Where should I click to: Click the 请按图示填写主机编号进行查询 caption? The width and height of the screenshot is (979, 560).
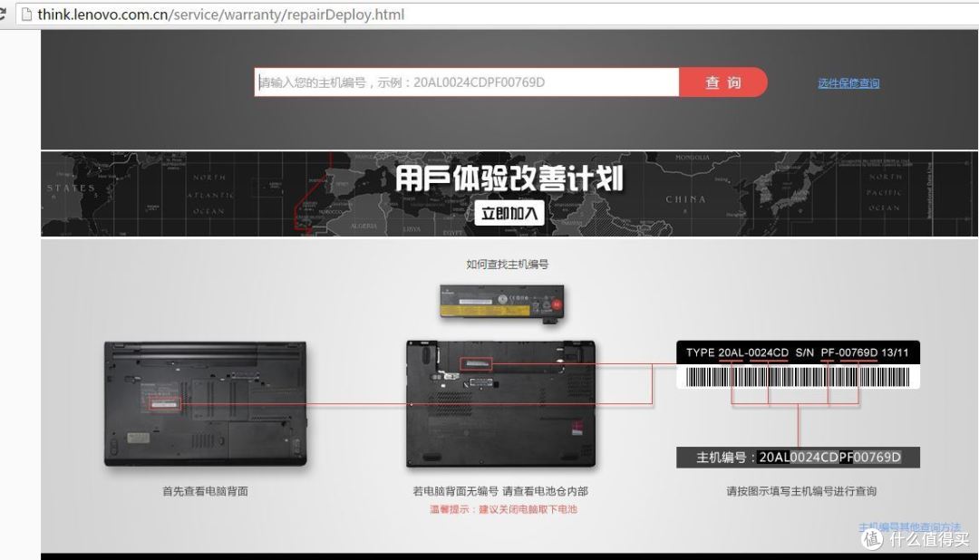point(801,491)
